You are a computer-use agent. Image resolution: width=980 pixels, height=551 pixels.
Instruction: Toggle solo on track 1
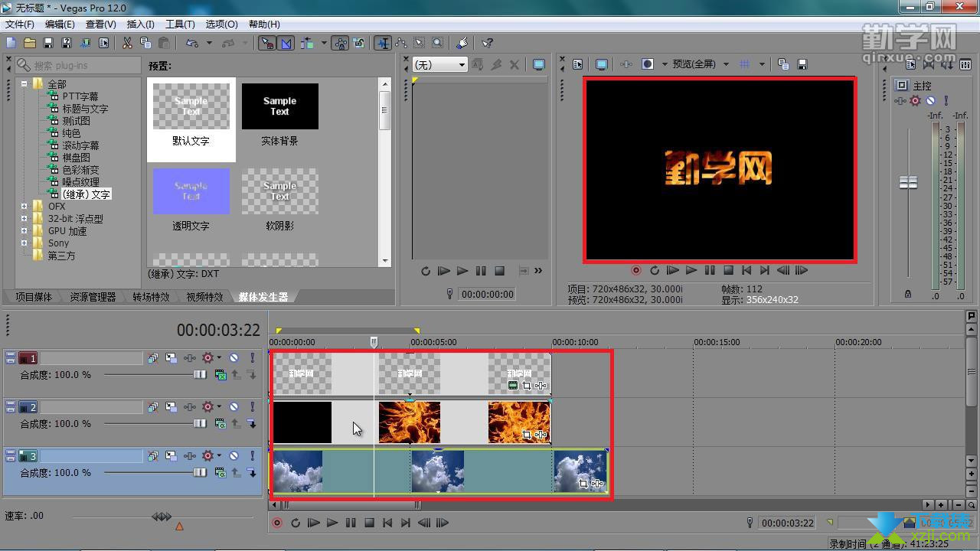pyautogui.click(x=252, y=358)
